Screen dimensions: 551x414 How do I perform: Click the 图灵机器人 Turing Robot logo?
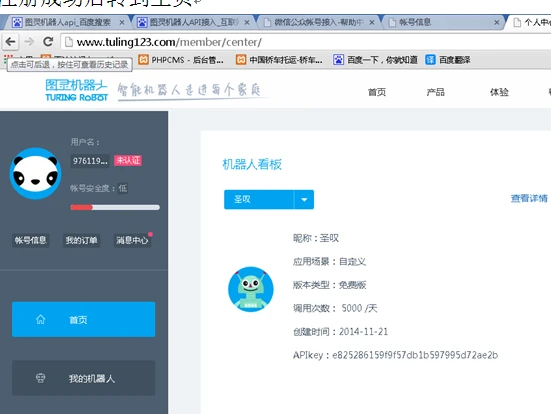(76, 90)
